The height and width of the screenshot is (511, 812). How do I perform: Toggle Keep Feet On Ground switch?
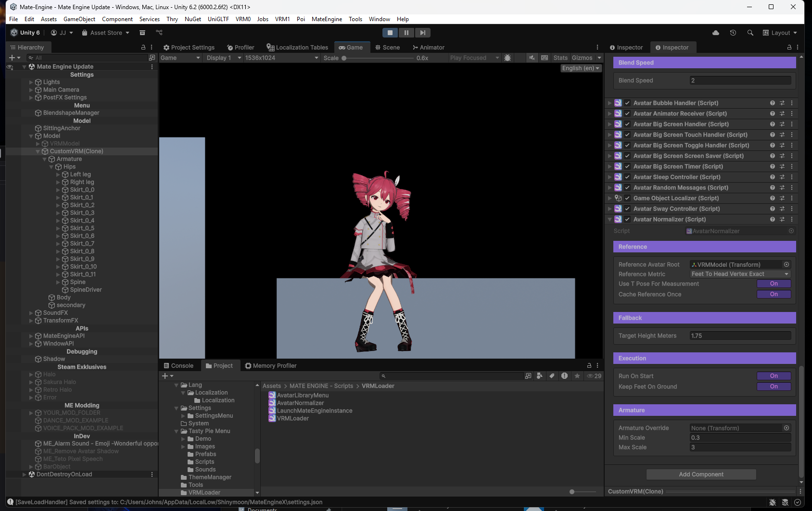click(x=774, y=386)
